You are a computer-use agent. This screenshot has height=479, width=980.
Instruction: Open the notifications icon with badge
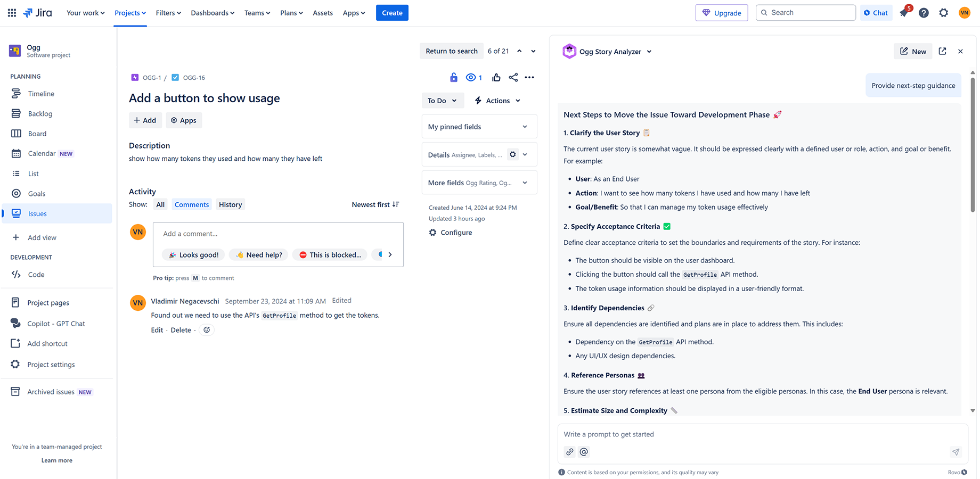[904, 13]
